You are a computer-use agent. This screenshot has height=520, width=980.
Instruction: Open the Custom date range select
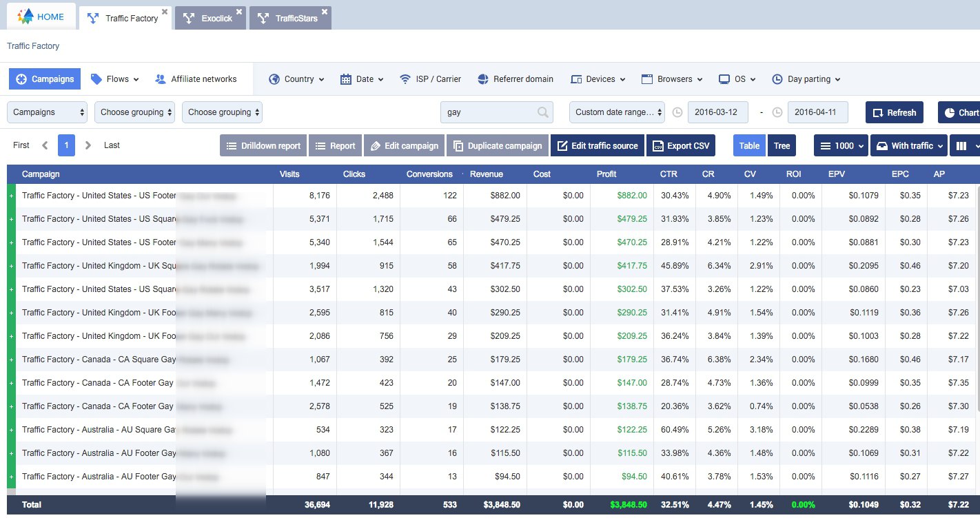click(617, 112)
